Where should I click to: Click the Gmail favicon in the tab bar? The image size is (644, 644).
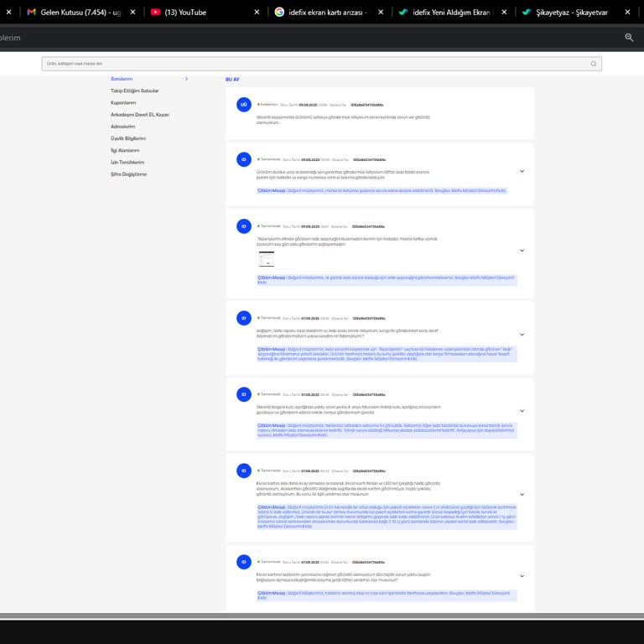tap(32, 12)
